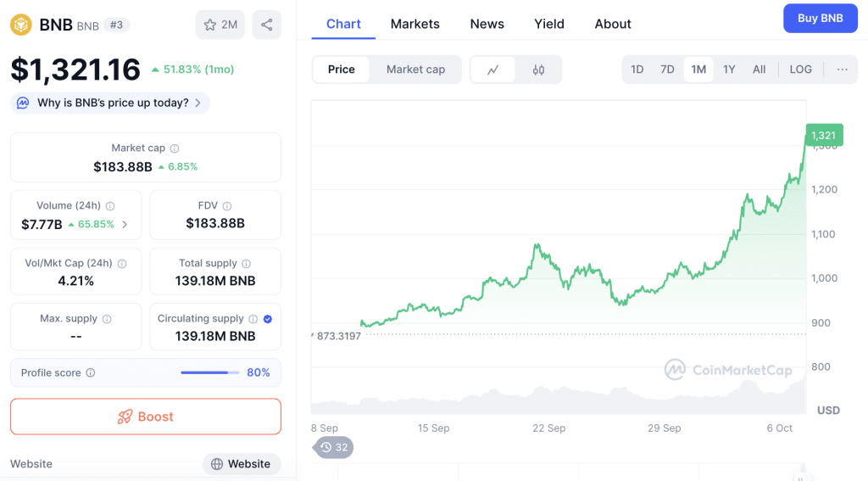Image resolution: width=868 pixels, height=481 pixels.
Task: Switch to the Yield tab
Action: tap(548, 24)
